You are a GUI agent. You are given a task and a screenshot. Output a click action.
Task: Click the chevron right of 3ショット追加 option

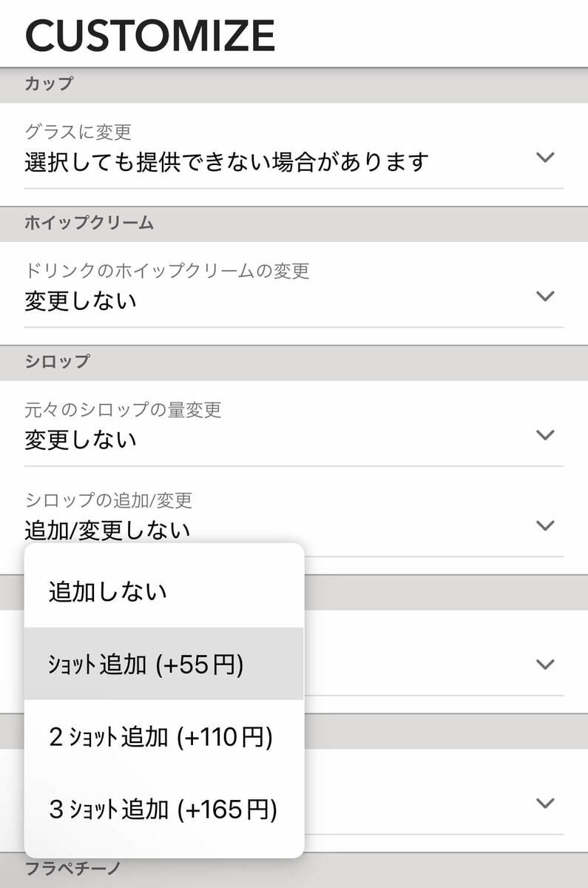(545, 803)
